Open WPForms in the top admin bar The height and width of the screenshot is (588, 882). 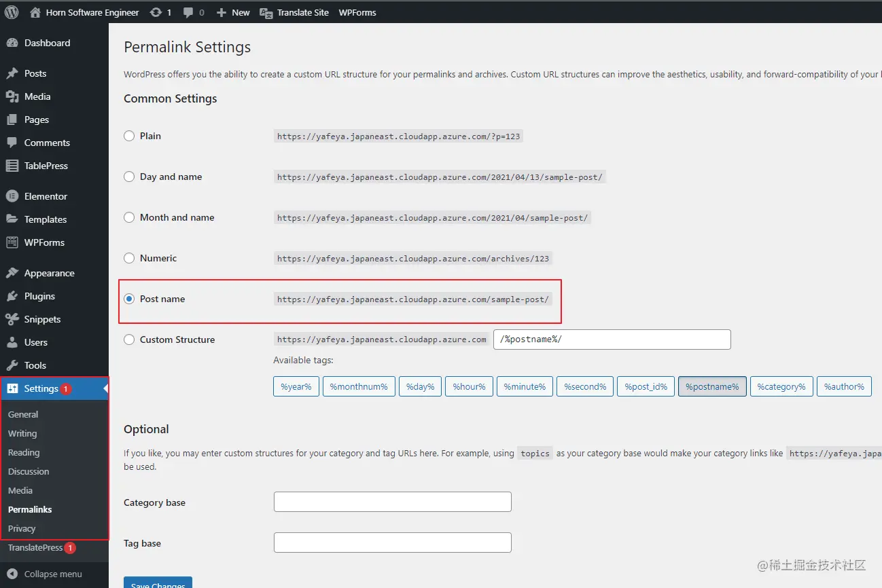(x=357, y=13)
